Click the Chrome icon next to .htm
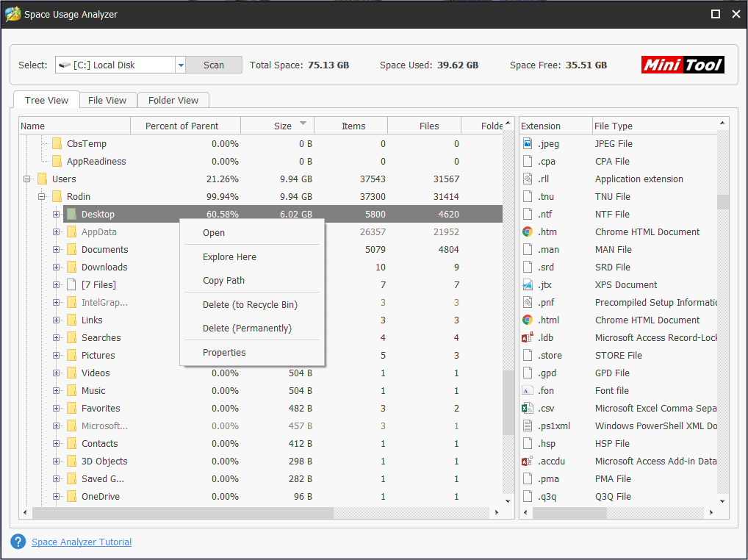 pyautogui.click(x=527, y=231)
